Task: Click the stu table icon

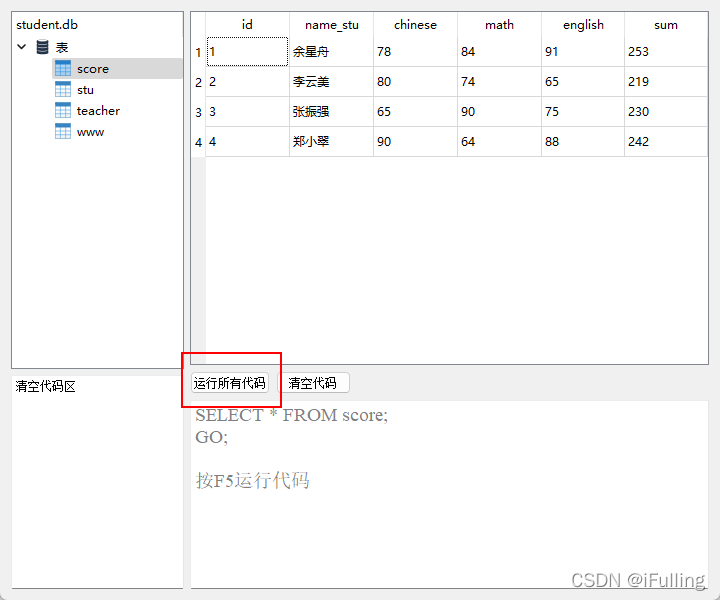Action: [x=63, y=90]
